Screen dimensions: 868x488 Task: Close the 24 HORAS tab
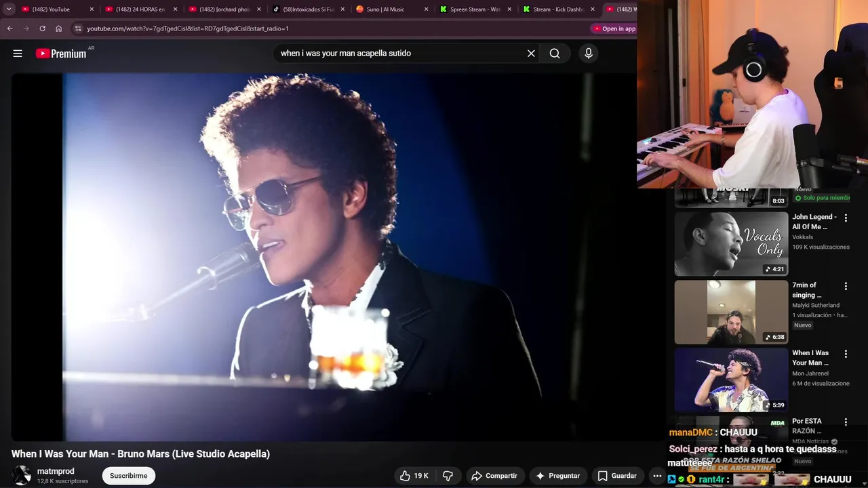(176, 9)
